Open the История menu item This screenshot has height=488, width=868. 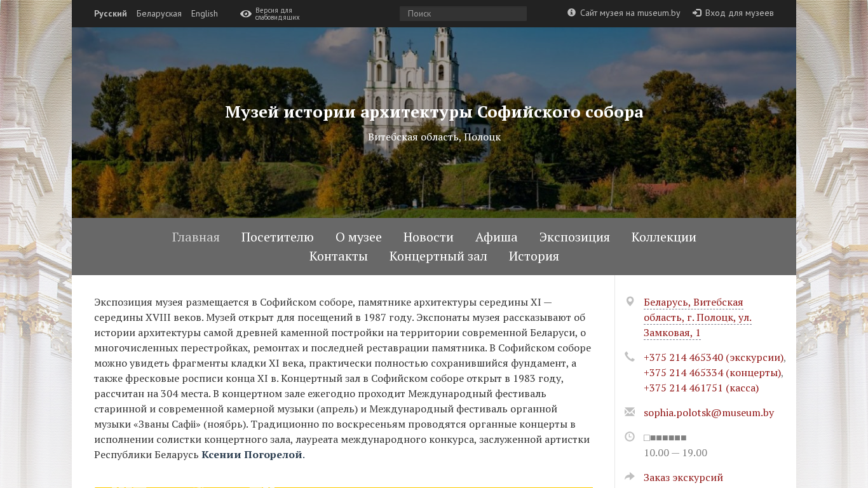tap(534, 256)
